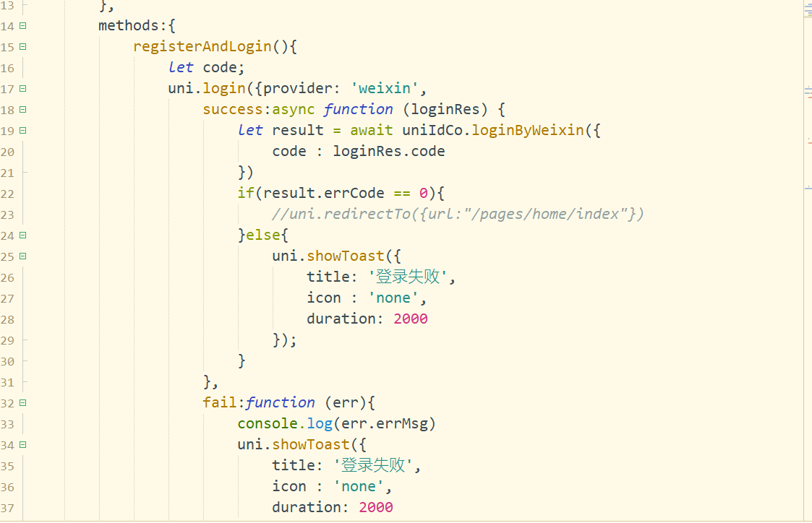Collapse the loginByWeixin call at line 19
The height and width of the screenshot is (523, 812).
pyautogui.click(x=23, y=131)
